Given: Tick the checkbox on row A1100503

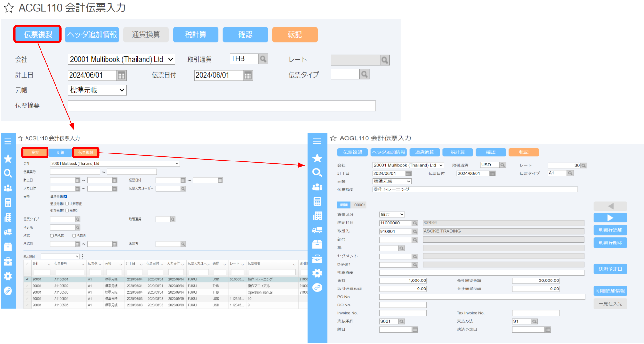Looking at the screenshot, I should [27, 292].
